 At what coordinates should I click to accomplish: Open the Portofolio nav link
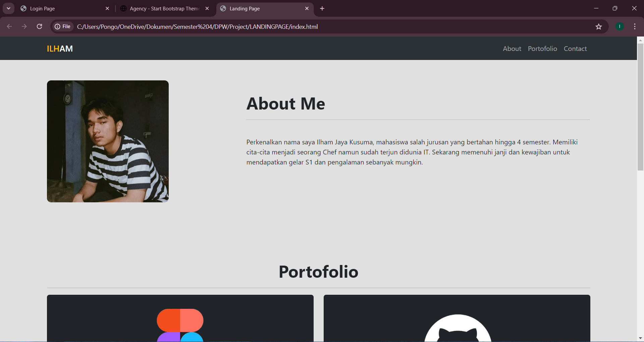tap(542, 49)
